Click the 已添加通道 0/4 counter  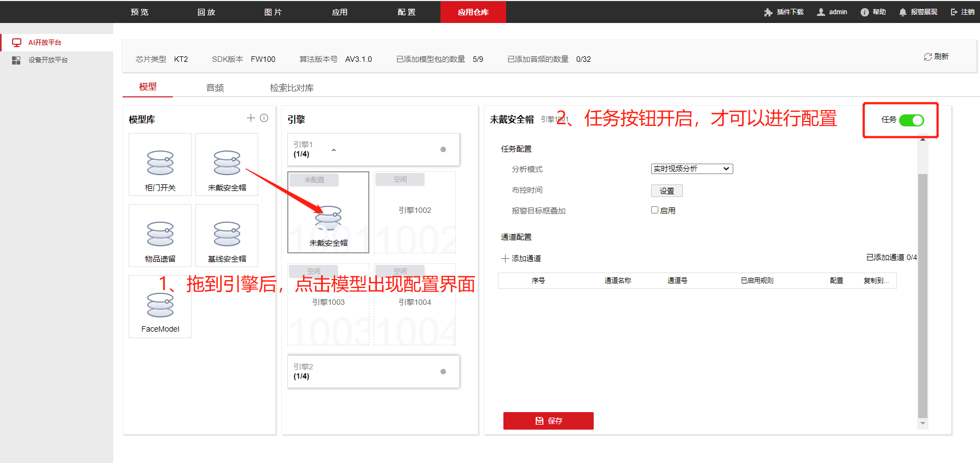tap(891, 257)
